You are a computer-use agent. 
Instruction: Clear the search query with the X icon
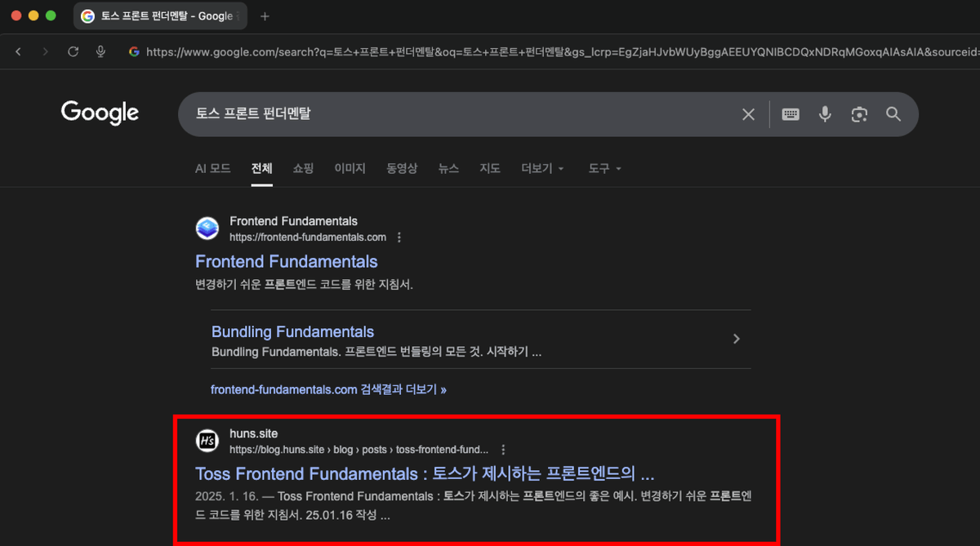(748, 114)
